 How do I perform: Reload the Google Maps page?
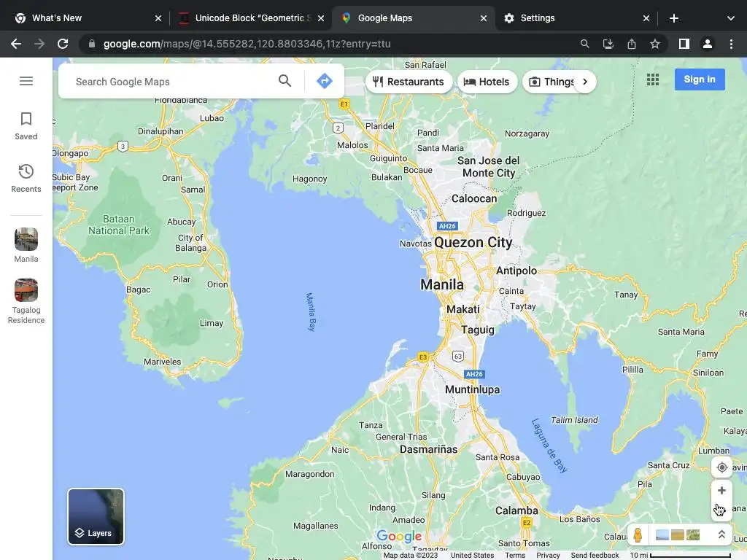(63, 44)
